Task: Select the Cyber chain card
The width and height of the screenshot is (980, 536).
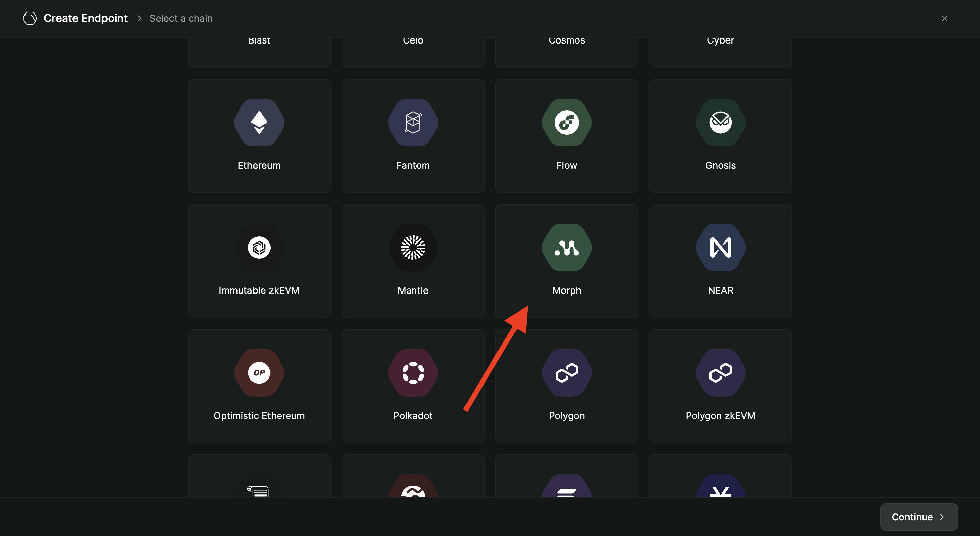Action: pos(720,52)
